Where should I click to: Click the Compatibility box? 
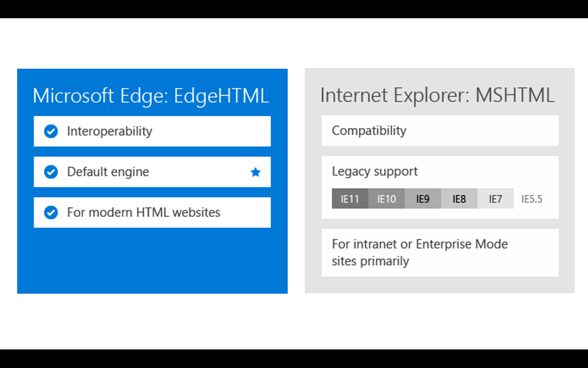[x=440, y=131]
